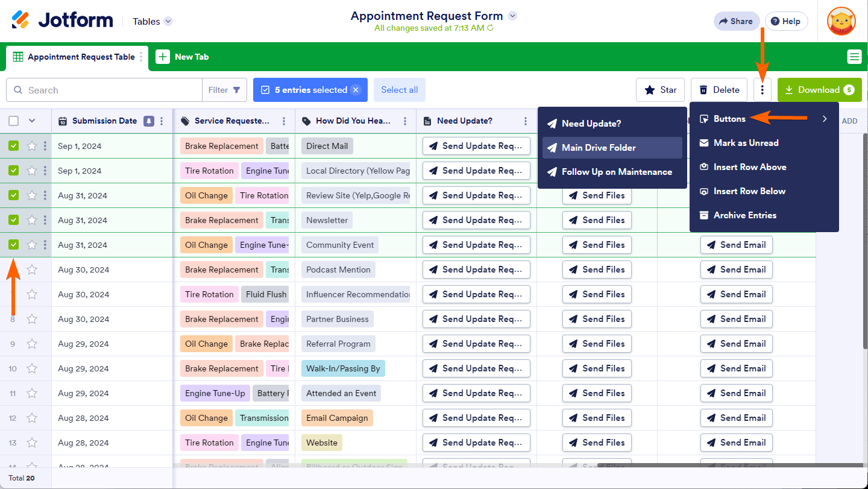The image size is (868, 489).
Task: Choose Need Update? from the Buttons submenu
Action: pyautogui.click(x=612, y=124)
